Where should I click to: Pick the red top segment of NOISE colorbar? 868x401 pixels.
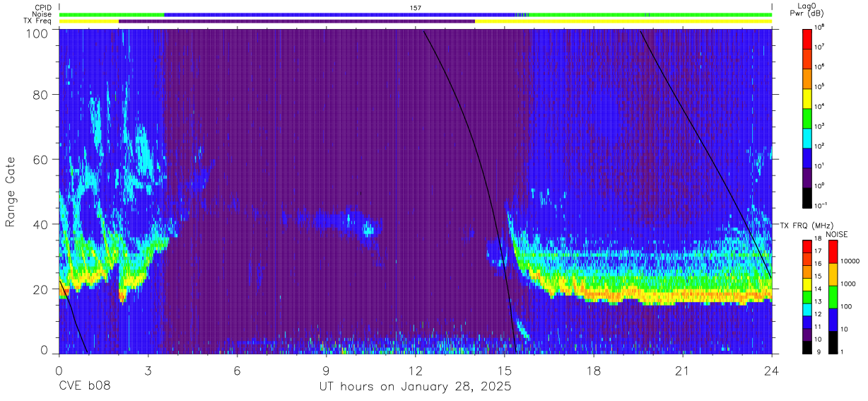point(833,252)
